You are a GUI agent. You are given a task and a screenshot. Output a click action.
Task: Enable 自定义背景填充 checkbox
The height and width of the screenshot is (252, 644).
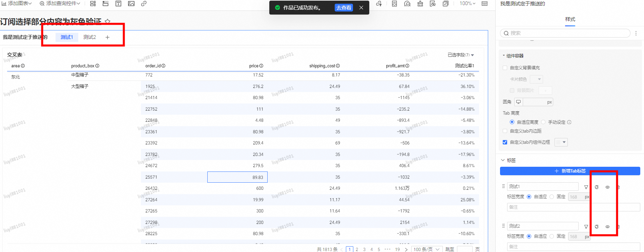click(505, 68)
